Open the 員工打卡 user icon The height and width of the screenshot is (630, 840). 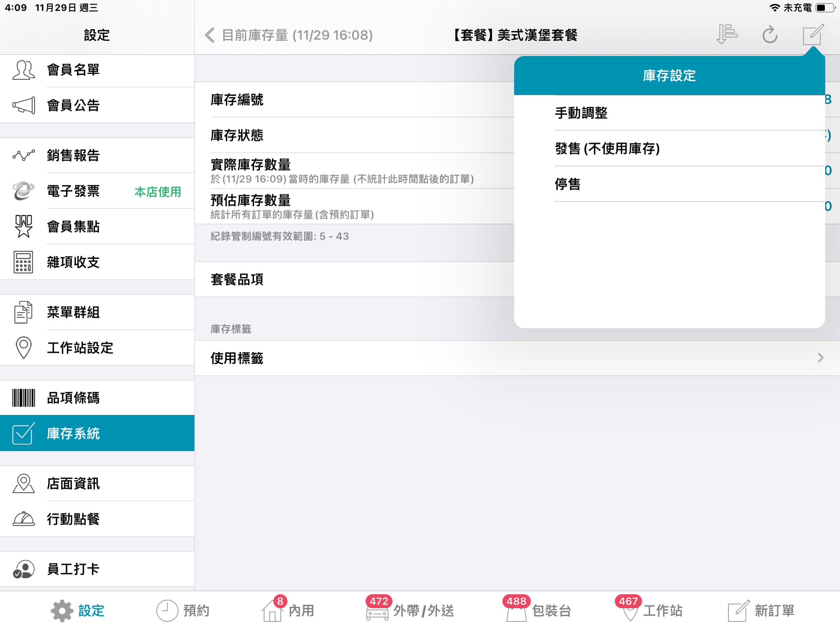23,569
